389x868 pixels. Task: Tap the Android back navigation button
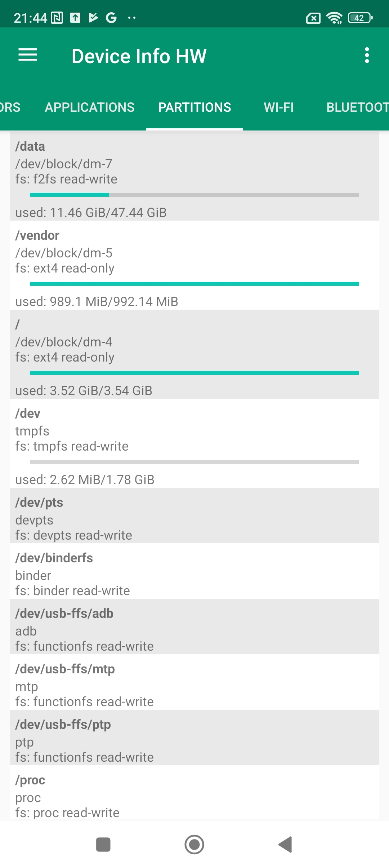click(285, 844)
